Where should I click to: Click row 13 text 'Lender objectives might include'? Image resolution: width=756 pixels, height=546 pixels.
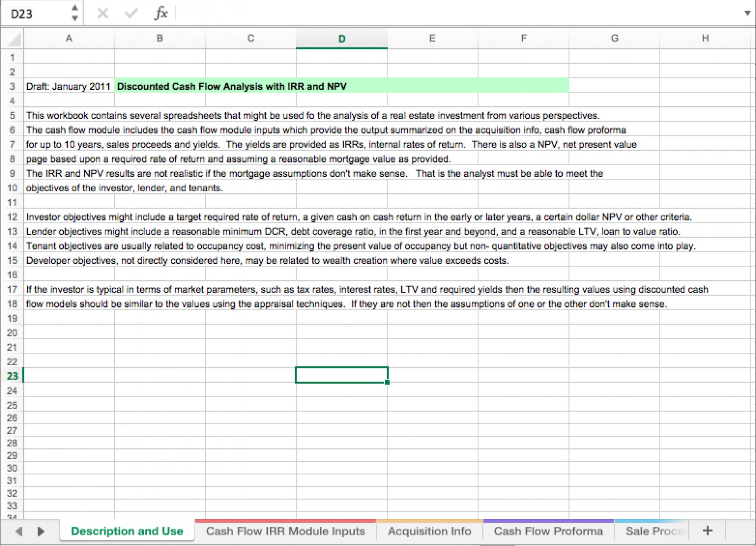coord(353,231)
